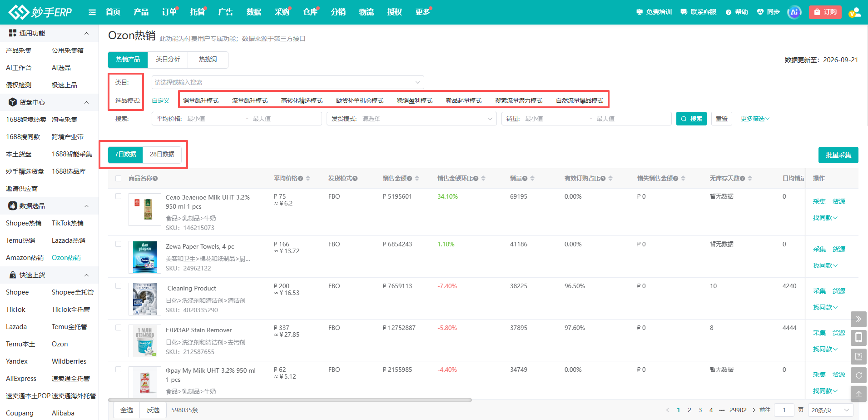Sort by 销量 column arrows

[532, 179]
